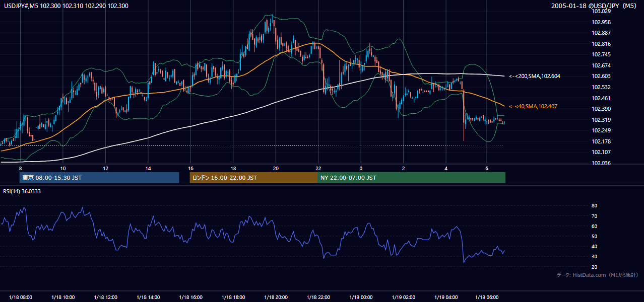Image resolution: width=644 pixels, height=302 pixels.
Task: Click price axis value 102.674
Action: click(x=601, y=65)
